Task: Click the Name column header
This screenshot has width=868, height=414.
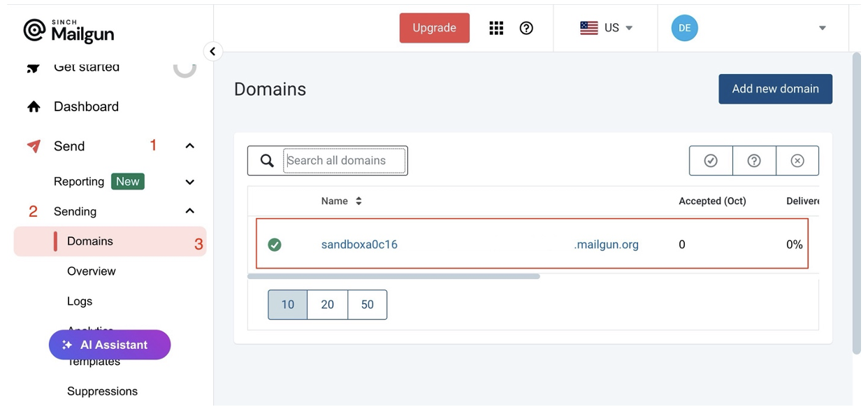Action: pyautogui.click(x=335, y=201)
